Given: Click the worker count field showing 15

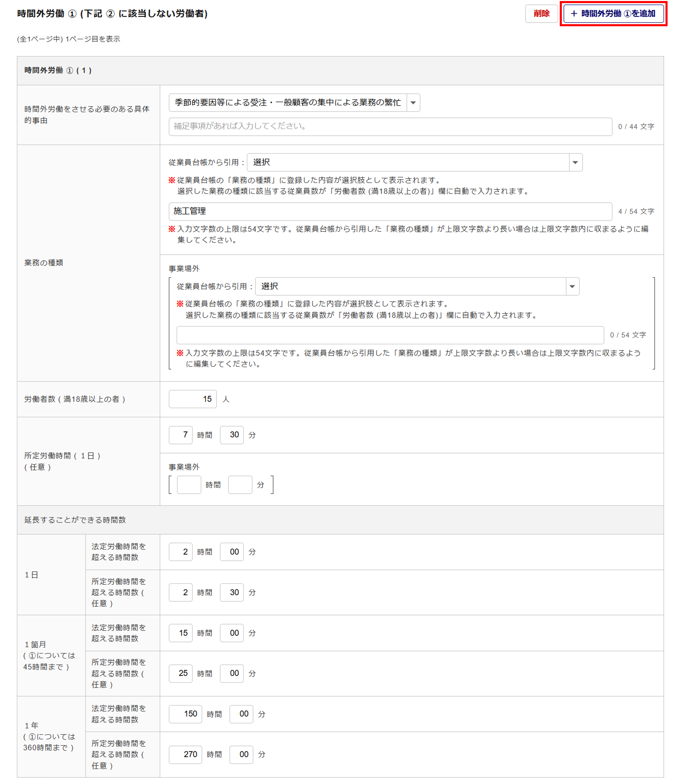Looking at the screenshot, I should click(x=192, y=399).
